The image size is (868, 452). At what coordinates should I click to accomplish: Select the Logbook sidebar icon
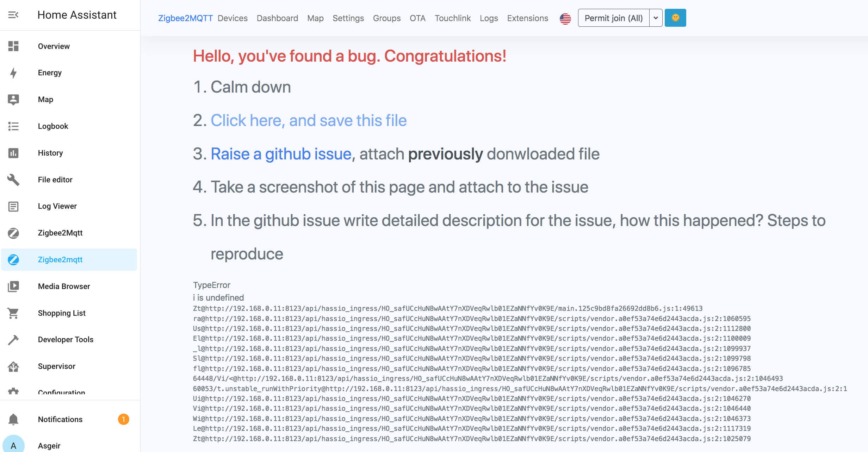13,126
